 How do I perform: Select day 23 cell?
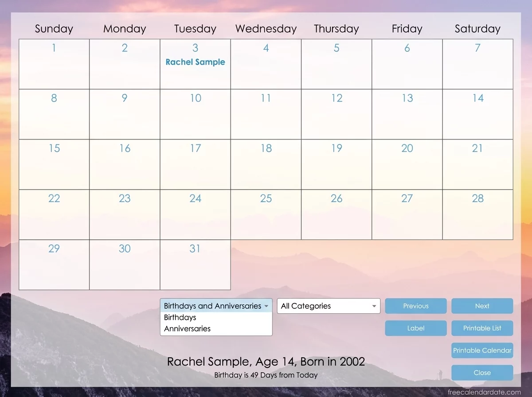point(125,215)
